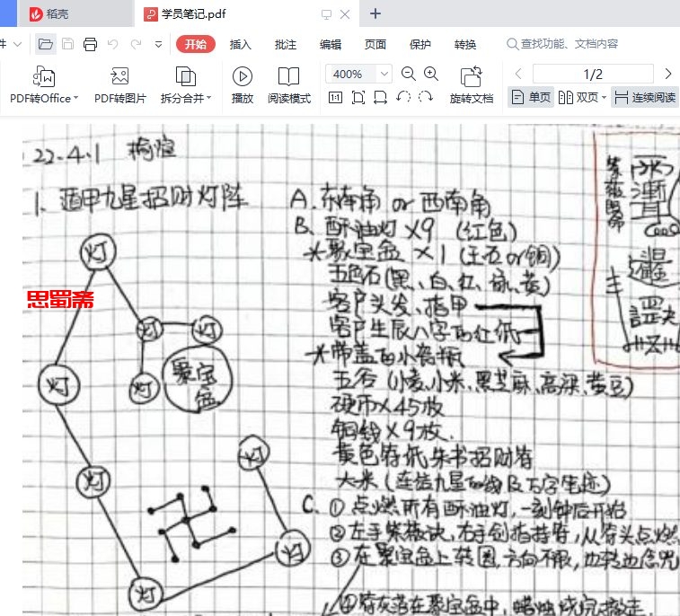The width and height of the screenshot is (680, 616).
Task: Set view to actual size 1:1
Action: click(x=335, y=98)
